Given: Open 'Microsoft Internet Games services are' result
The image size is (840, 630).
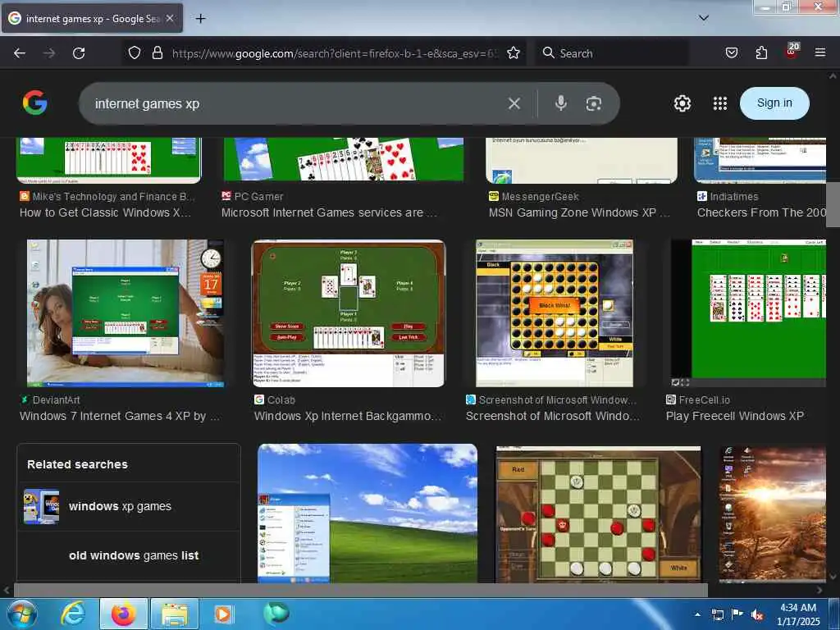Looking at the screenshot, I should click(x=329, y=212).
